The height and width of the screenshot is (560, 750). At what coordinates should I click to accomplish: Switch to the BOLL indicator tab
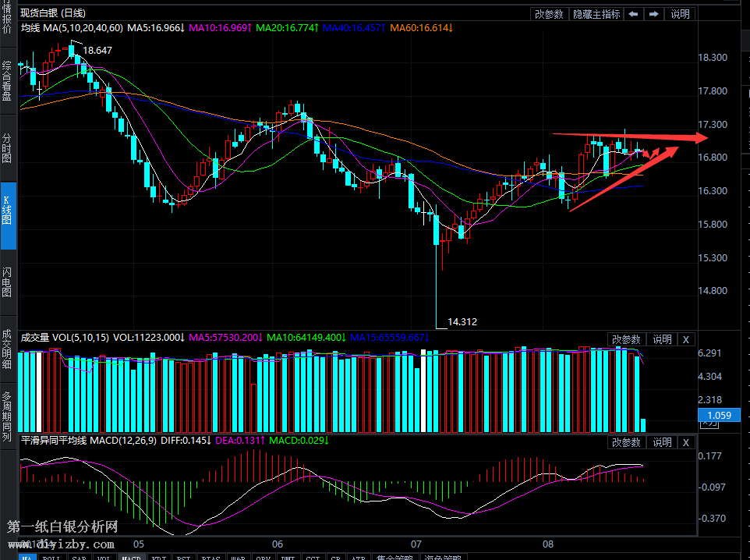click(x=51, y=556)
